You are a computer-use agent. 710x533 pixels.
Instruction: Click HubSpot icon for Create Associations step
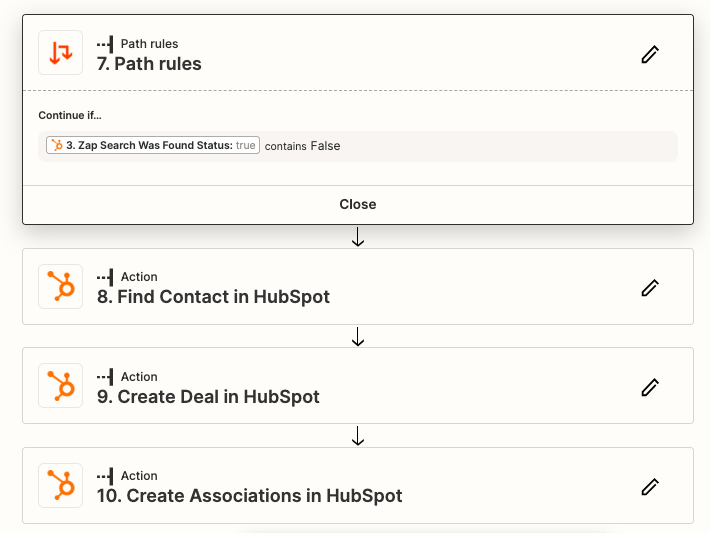coord(60,486)
